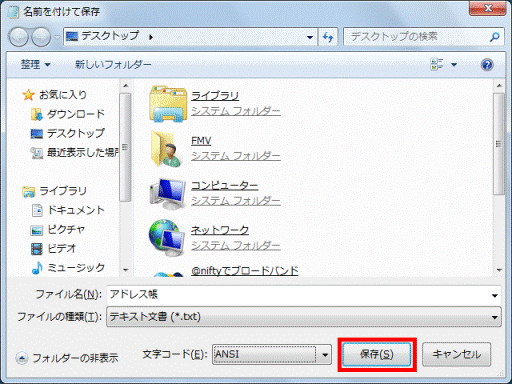Click the 保存(S) button
This screenshot has height=384, width=512.
[377, 354]
